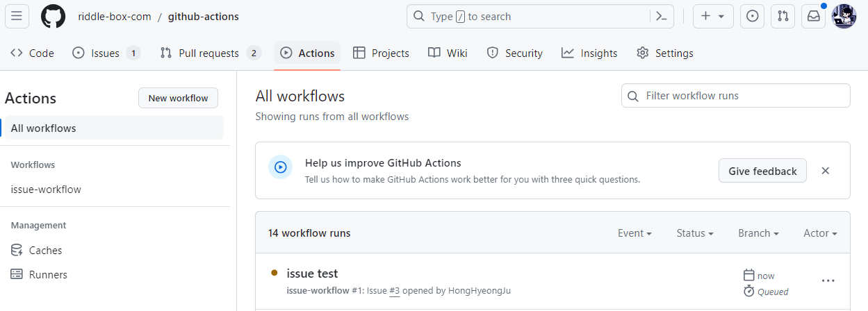The height and width of the screenshot is (311, 868).
Task: Select the Actions tab
Action: click(x=307, y=53)
